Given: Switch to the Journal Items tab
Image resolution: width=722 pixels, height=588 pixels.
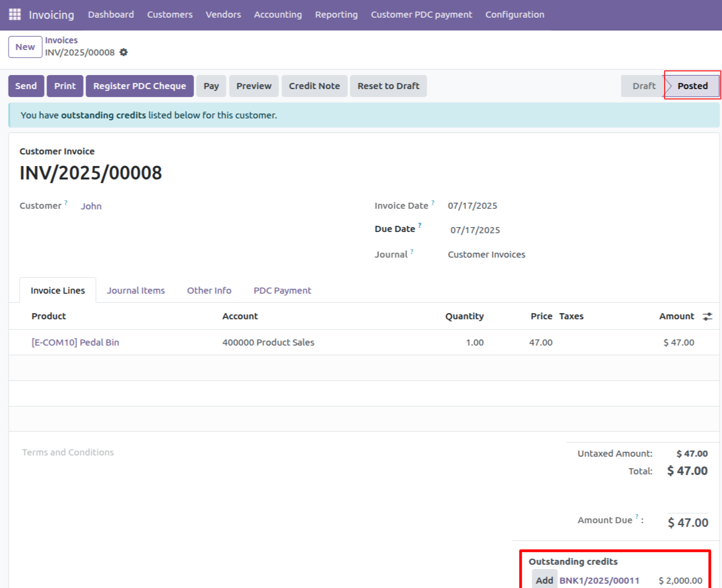Looking at the screenshot, I should (136, 291).
